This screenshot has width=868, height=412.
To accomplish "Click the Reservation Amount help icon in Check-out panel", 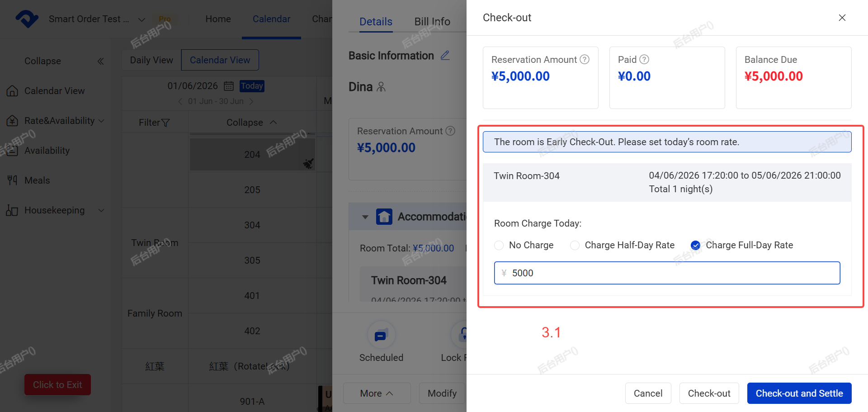I will [585, 59].
